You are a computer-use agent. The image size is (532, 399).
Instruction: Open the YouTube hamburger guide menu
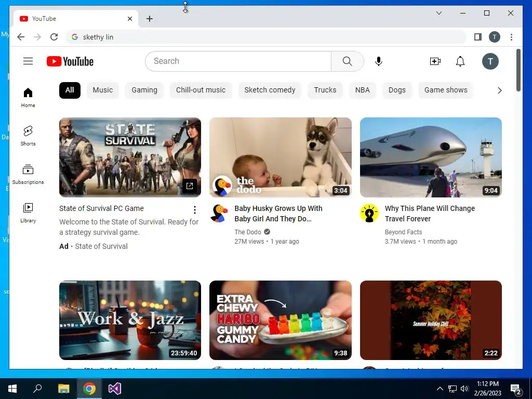point(28,61)
